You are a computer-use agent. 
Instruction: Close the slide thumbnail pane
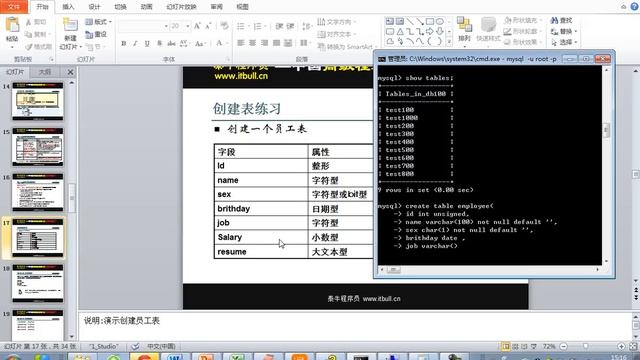[x=70, y=72]
